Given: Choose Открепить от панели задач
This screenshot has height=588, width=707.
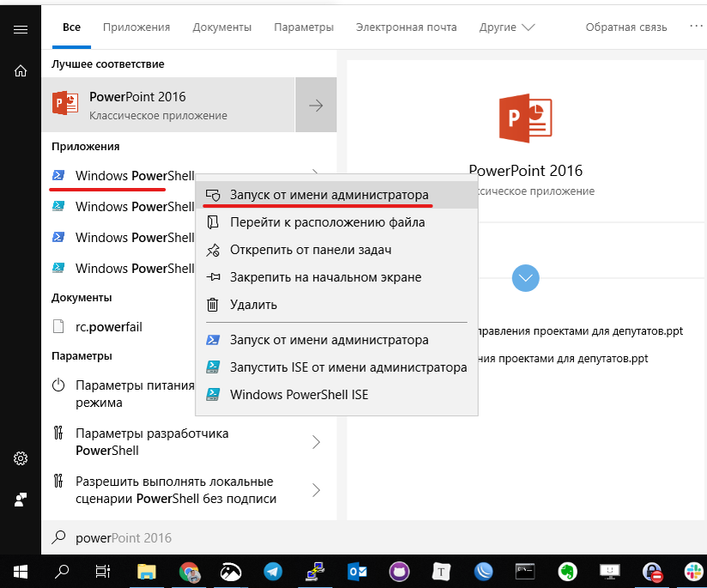Looking at the screenshot, I should click(x=336, y=250).
